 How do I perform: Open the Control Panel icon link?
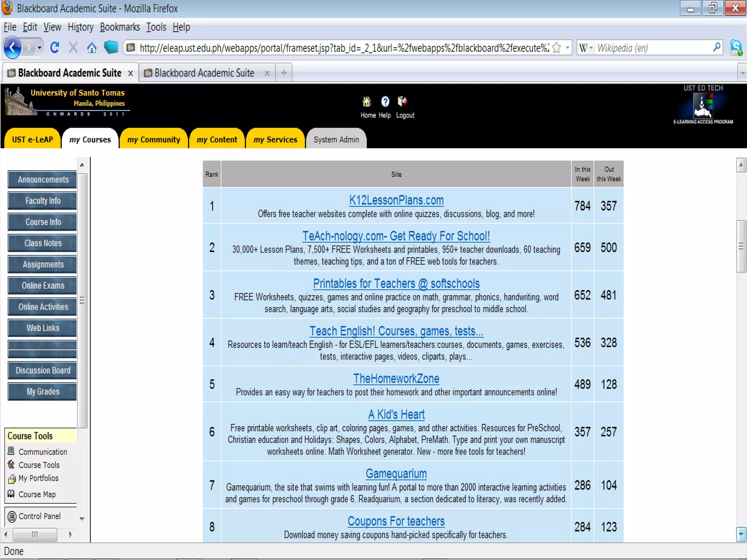click(12, 516)
